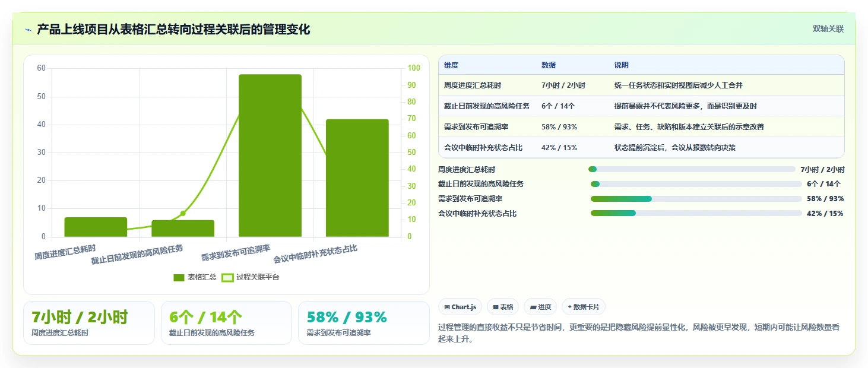Select the 进度 pill tag
Image resolution: width=868 pixels, height=368 pixels.
(540, 307)
